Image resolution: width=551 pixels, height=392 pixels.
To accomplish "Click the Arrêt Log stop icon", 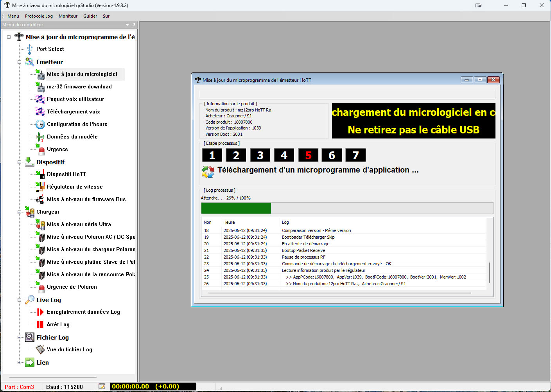I will [40, 325].
